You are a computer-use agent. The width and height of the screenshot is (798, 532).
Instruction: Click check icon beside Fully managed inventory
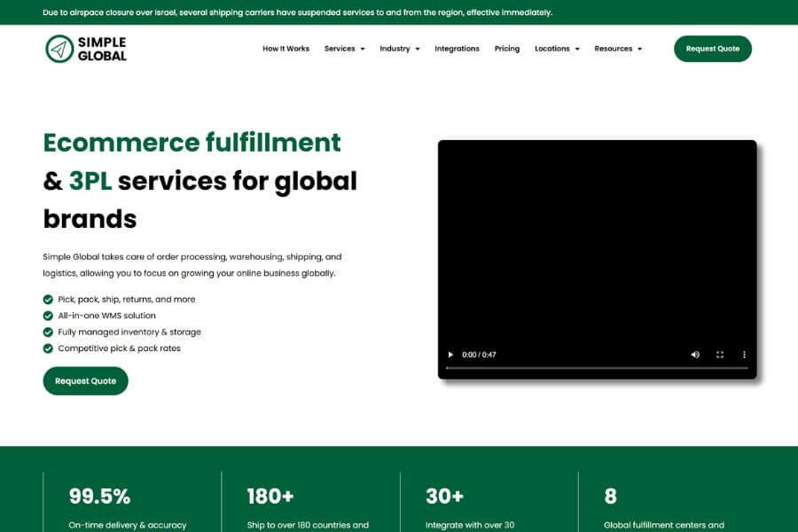coord(48,332)
